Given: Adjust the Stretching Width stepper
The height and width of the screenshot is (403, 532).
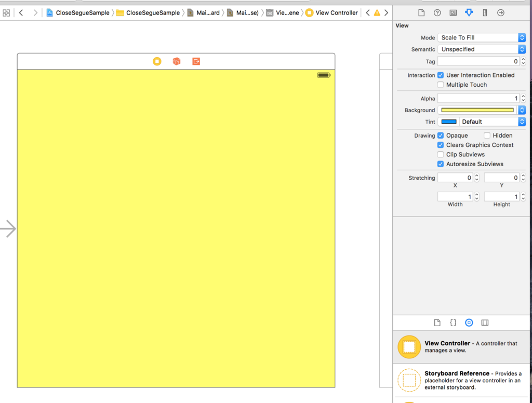Looking at the screenshot, I should click(477, 197).
